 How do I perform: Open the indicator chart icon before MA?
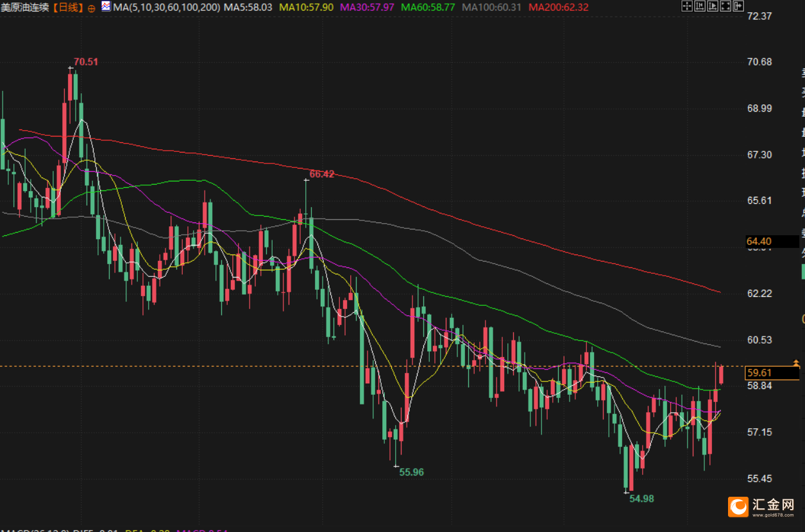(x=106, y=7)
